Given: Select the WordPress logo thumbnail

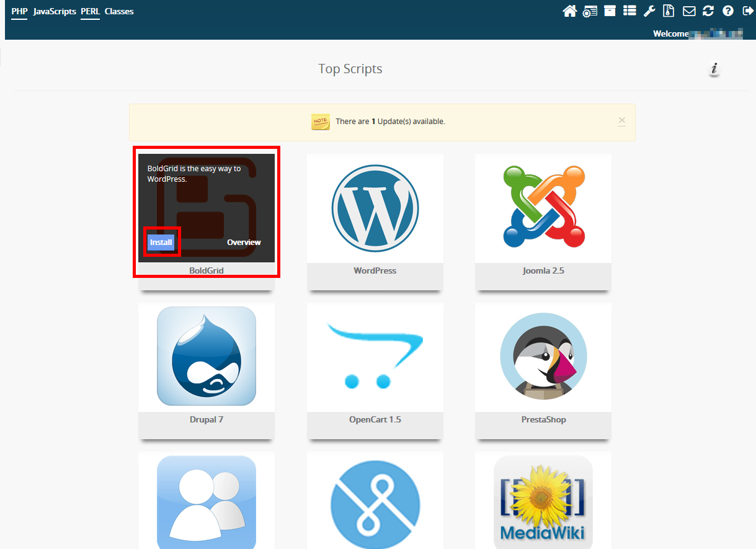Looking at the screenshot, I should click(x=375, y=208).
